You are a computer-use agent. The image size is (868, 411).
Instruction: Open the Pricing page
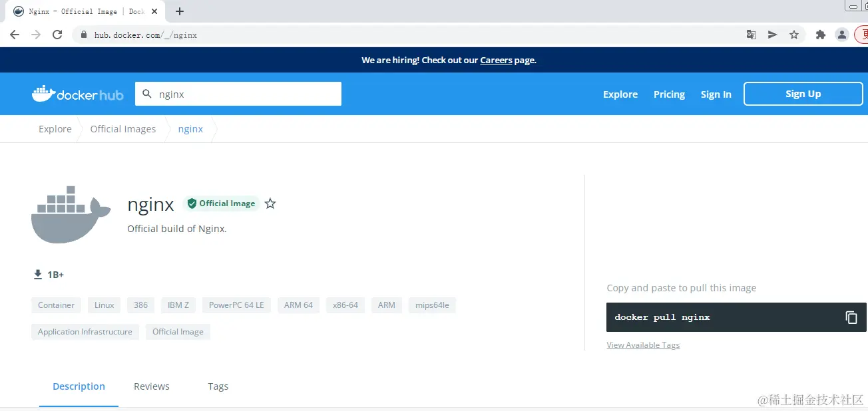(x=669, y=94)
